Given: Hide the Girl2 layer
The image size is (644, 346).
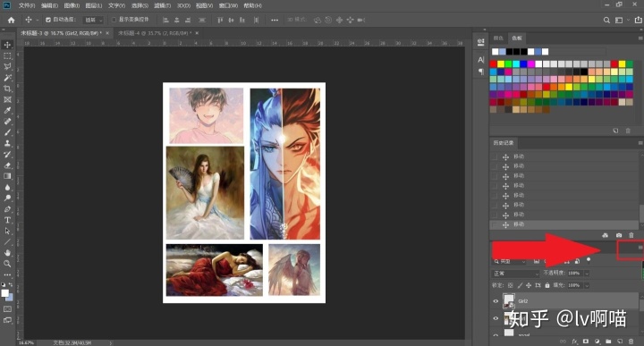Looking at the screenshot, I should [496, 301].
